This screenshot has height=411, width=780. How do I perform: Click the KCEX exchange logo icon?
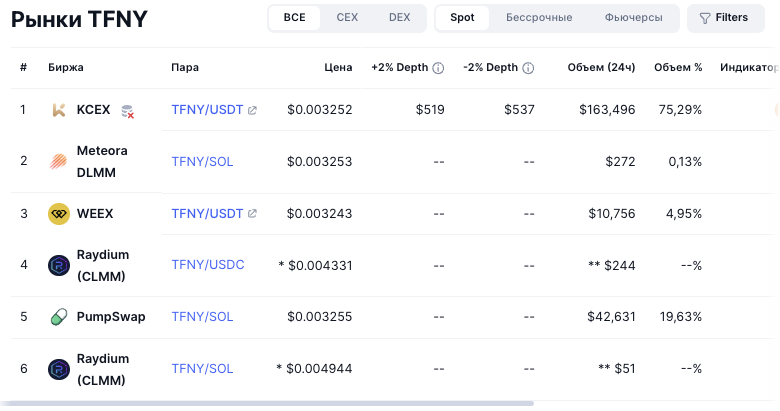(x=59, y=110)
